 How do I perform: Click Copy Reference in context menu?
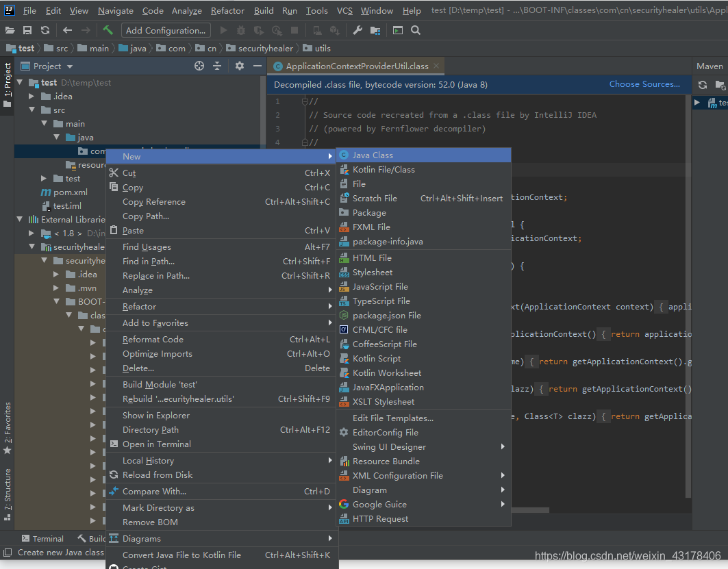[221, 201]
